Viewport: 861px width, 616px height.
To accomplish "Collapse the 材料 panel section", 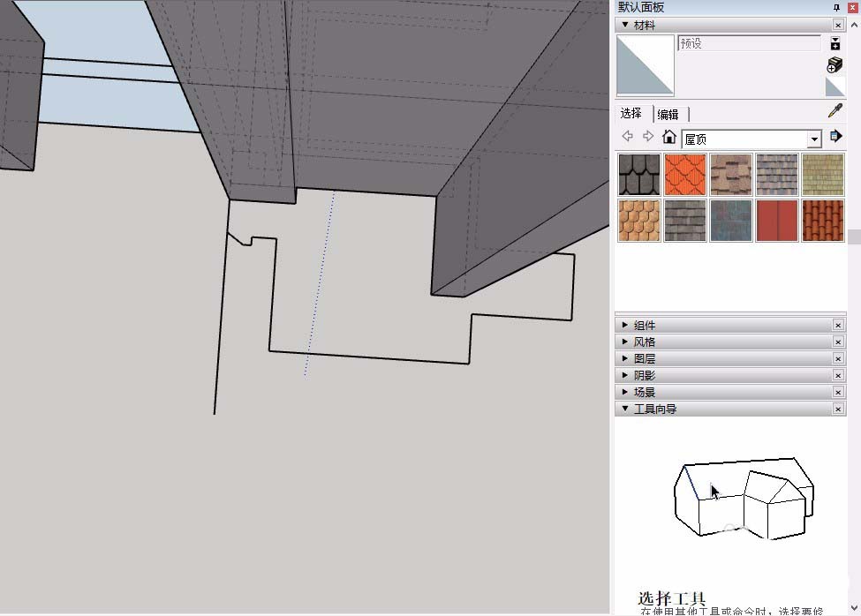I will [x=625, y=25].
